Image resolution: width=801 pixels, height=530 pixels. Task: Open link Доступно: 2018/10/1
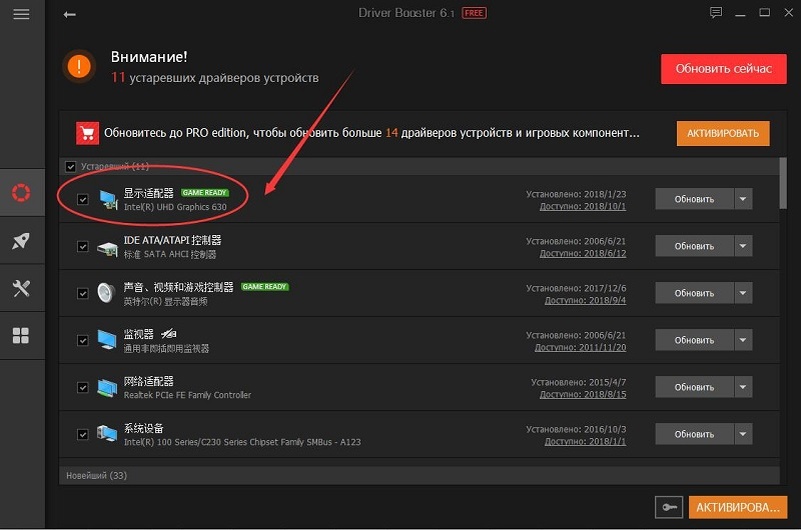[583, 206]
